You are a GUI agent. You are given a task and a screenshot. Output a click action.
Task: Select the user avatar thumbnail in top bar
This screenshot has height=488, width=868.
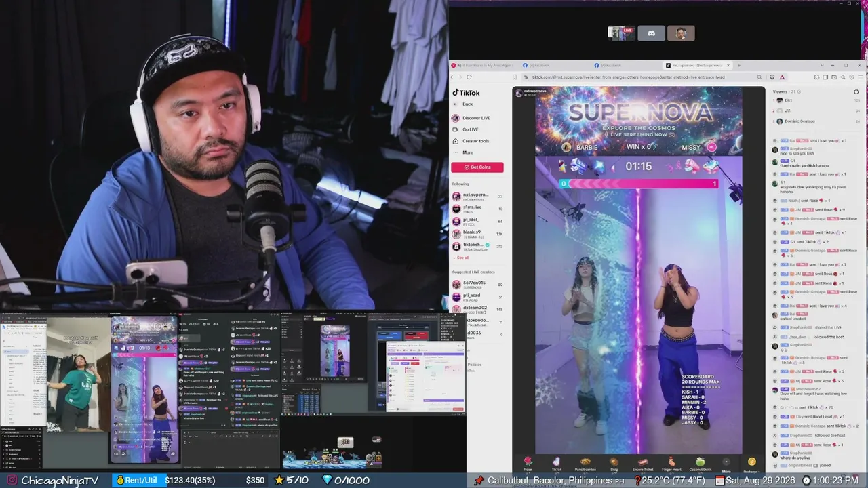(x=681, y=33)
